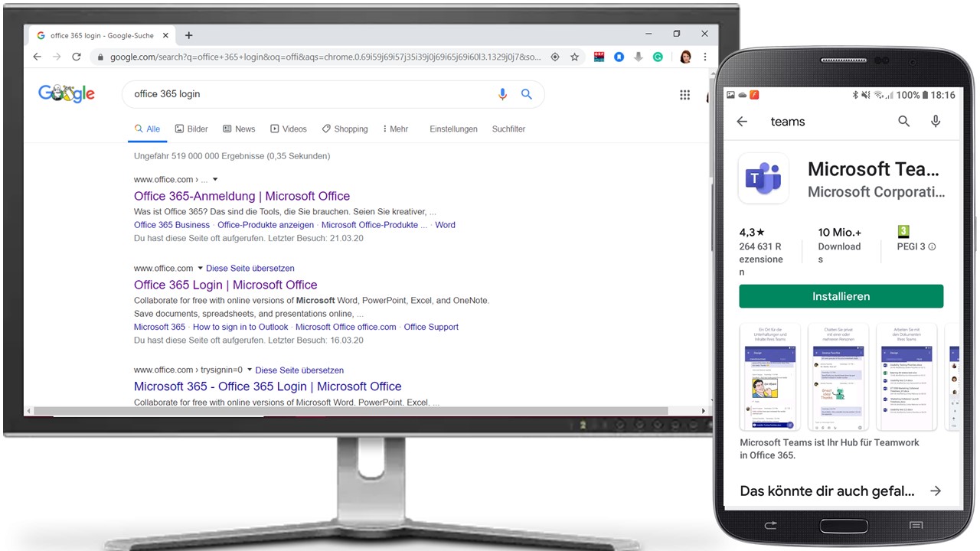Click Diese Seite übersetzen for second result
The height and width of the screenshot is (551, 980).
(x=250, y=269)
